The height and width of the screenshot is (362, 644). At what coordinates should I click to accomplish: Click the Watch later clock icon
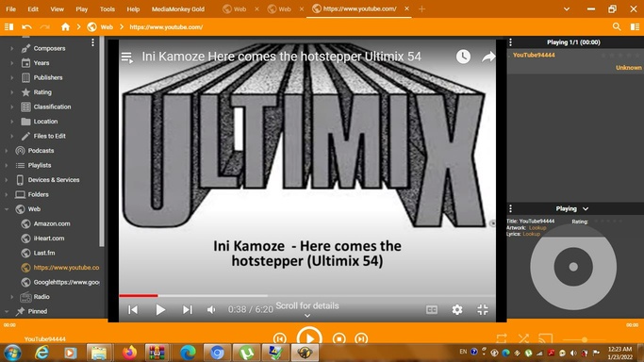pyautogui.click(x=463, y=57)
